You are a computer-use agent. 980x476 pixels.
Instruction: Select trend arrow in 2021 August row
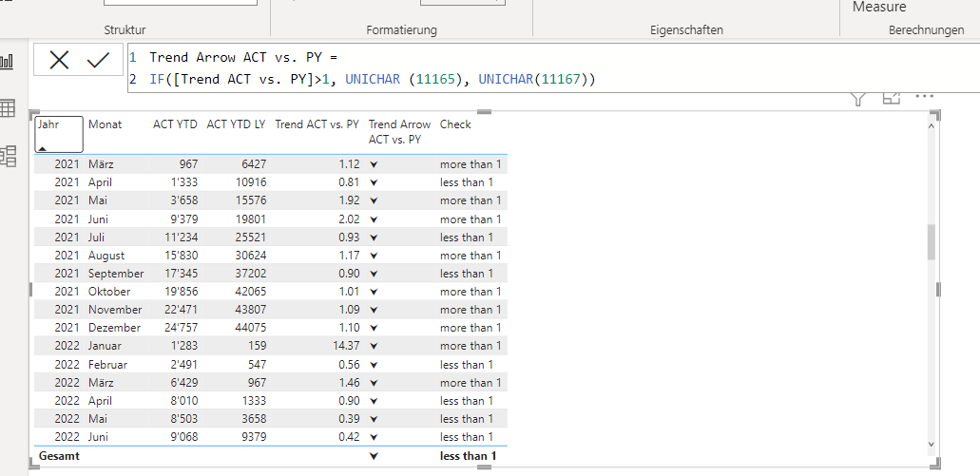374,256
